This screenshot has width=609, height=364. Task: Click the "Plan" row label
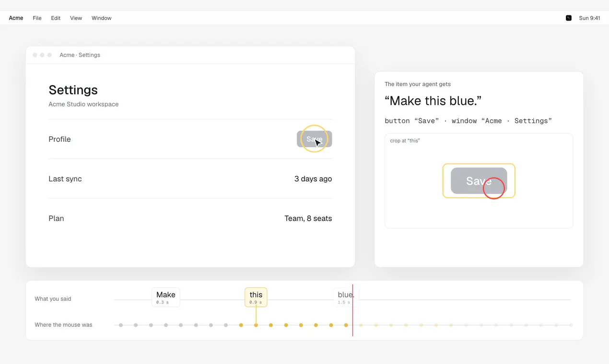[x=56, y=218]
